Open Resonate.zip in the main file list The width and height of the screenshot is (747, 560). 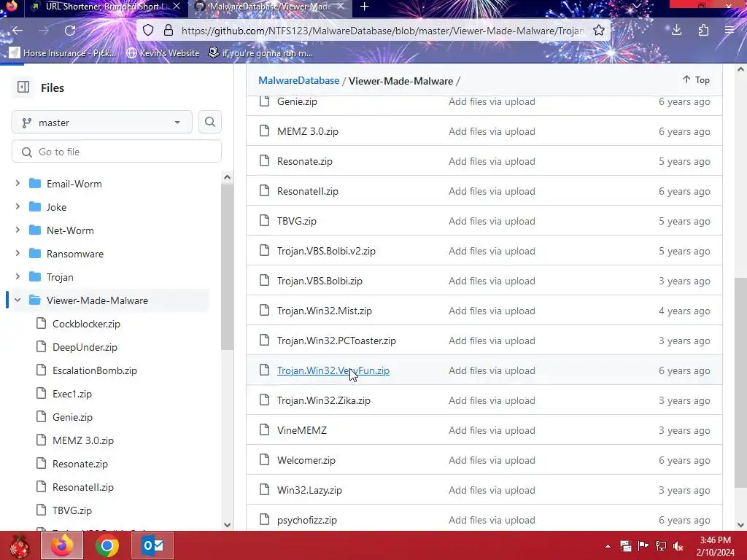[x=304, y=161]
